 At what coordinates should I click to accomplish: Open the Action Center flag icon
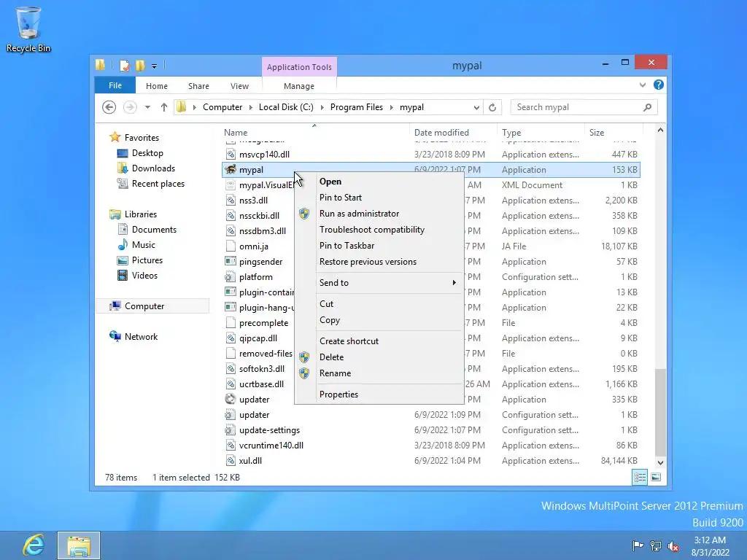click(x=638, y=545)
